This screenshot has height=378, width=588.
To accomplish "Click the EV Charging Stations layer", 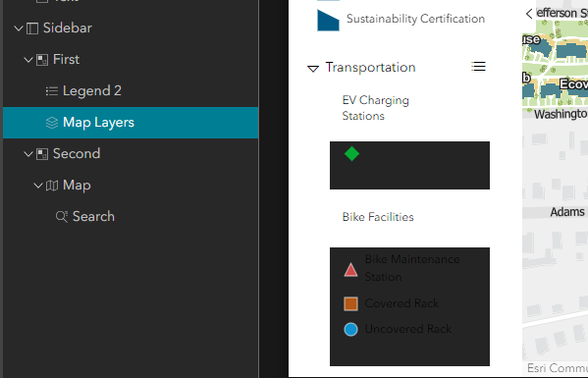I will pos(375,108).
